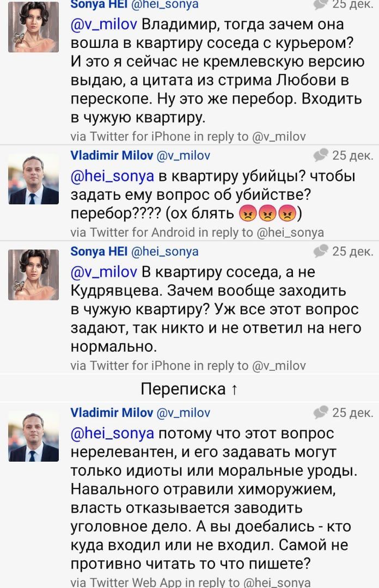Open the "@v_milov" reply-to link under "нормально."
The image size is (379, 588).
(279, 365)
